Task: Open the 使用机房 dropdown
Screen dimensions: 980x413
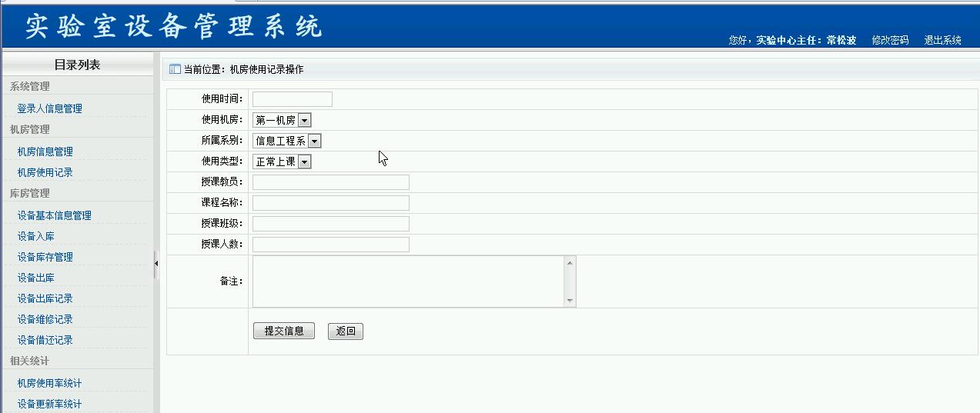Action: tap(305, 121)
